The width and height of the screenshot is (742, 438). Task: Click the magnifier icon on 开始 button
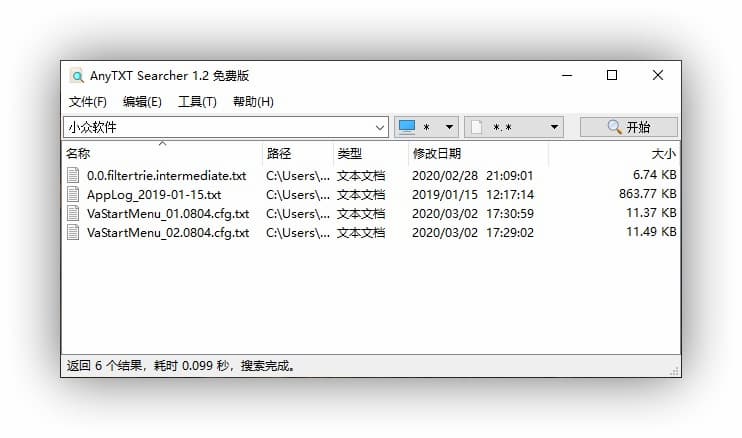click(x=614, y=126)
